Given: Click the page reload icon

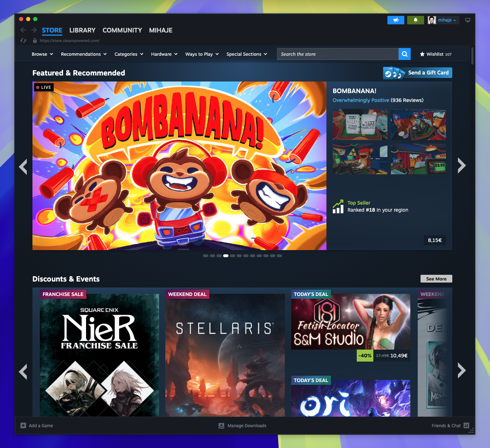Looking at the screenshot, I should 23,41.
